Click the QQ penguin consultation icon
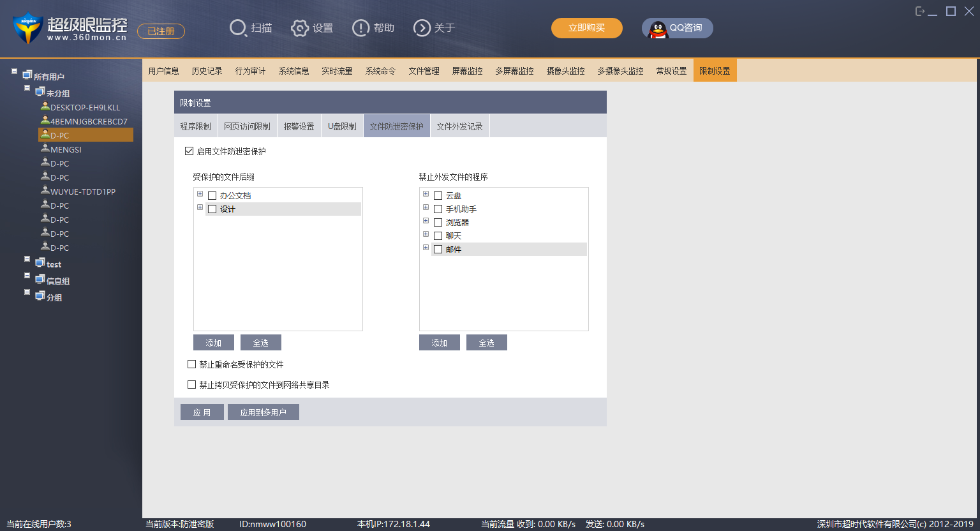The width and height of the screenshot is (980, 531). (x=658, y=29)
